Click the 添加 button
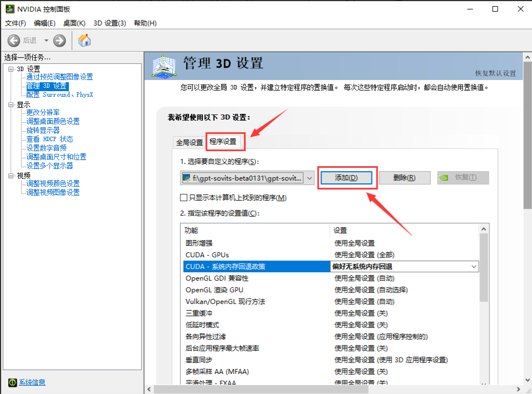This screenshot has width=532, height=394. [x=346, y=178]
